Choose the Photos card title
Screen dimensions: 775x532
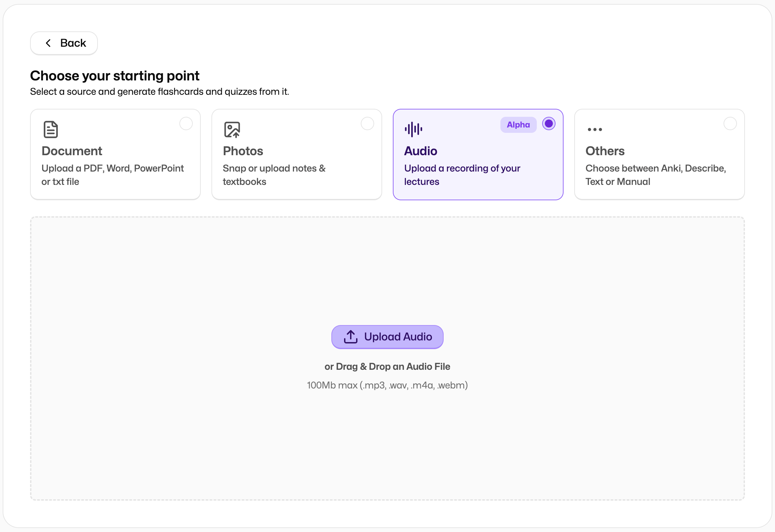click(243, 151)
